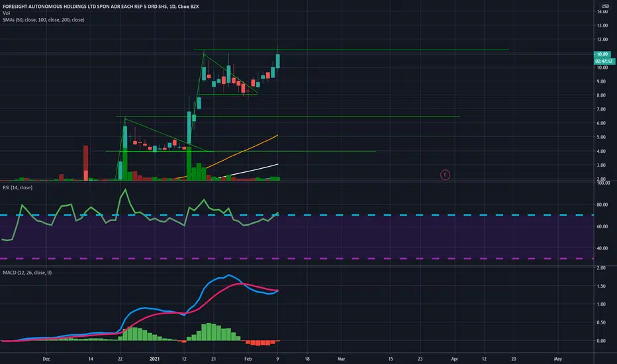The width and height of the screenshot is (617, 364).
Task: Click the MACD 0.50 axis label
Action: [601, 323]
